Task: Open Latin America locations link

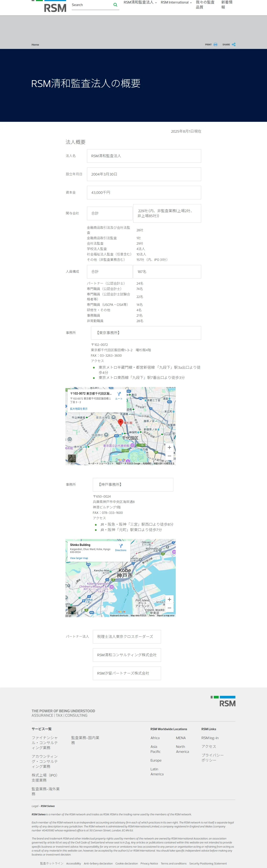Action: click(157, 771)
